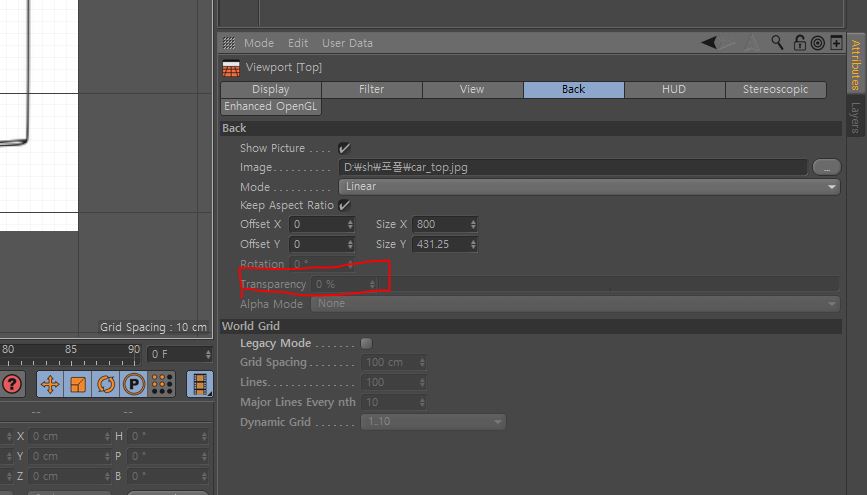The image size is (867, 495).
Task: Toggle the Rotation key icon
Action: coord(106,384)
